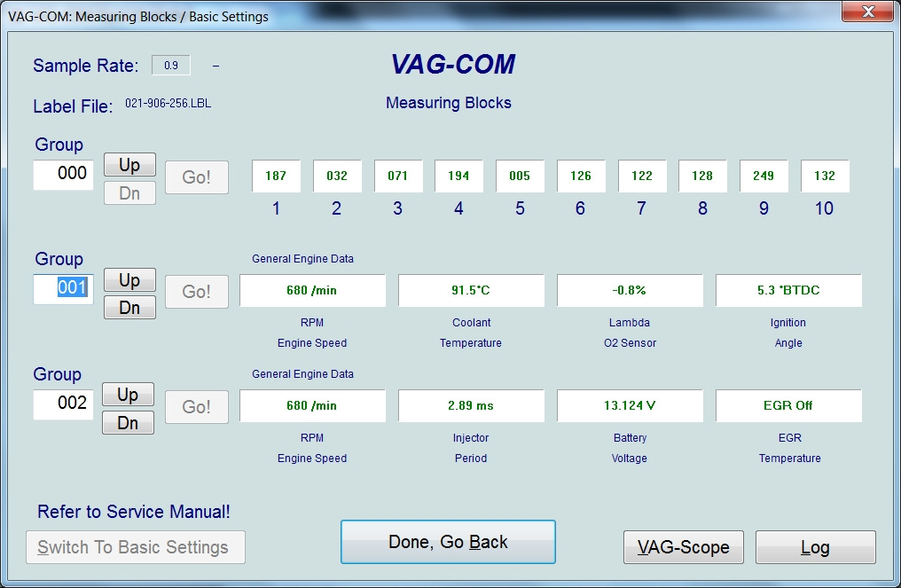The height and width of the screenshot is (588, 901).
Task: Select block 5 value 005
Action: pyautogui.click(x=520, y=176)
